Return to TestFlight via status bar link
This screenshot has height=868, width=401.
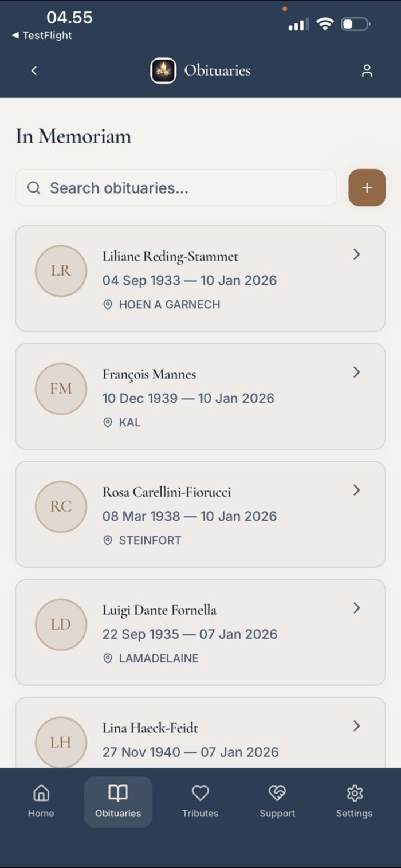pos(42,36)
